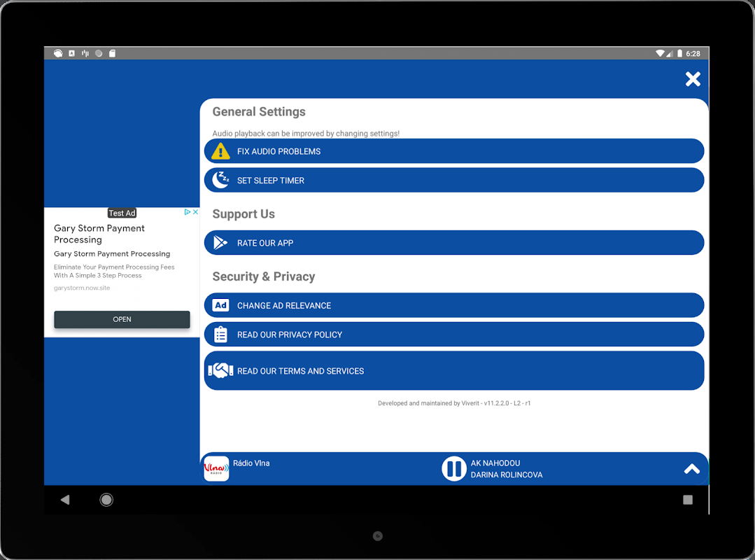Screen dimensions: 755x560
Task: Click the OPEN button in the ad
Action: 122,319
